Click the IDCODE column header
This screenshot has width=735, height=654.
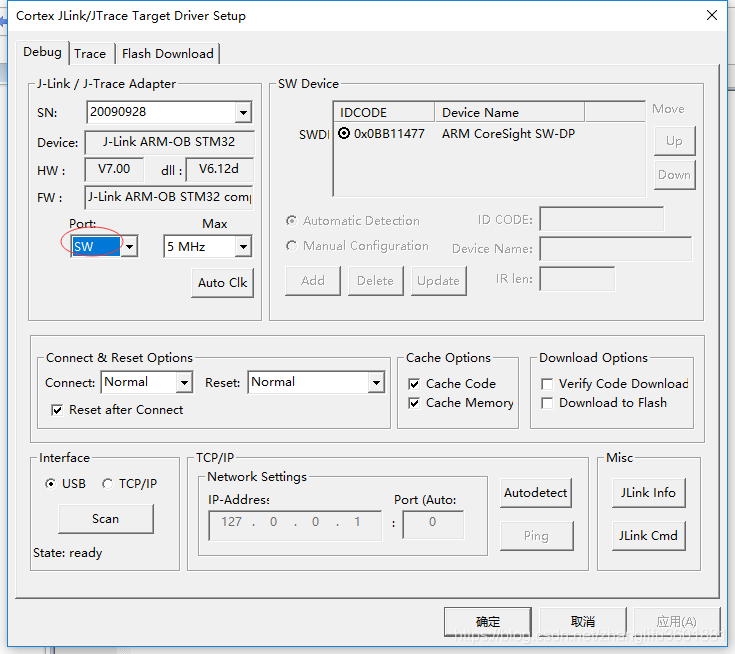pyautogui.click(x=384, y=113)
